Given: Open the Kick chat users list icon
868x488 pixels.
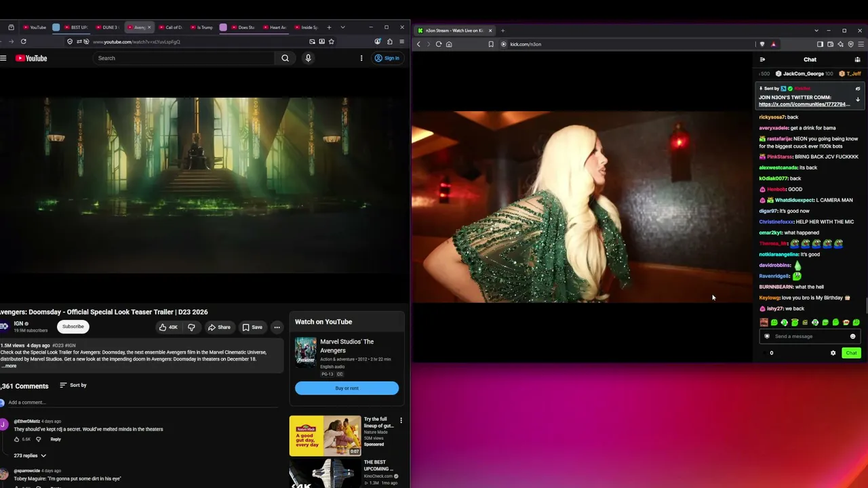Looking at the screenshot, I should 857,60.
